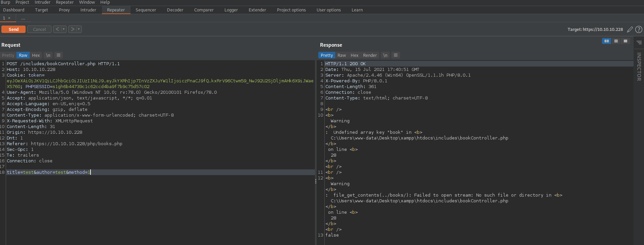
Task: Open the help question mark icon
Action: [639, 30]
